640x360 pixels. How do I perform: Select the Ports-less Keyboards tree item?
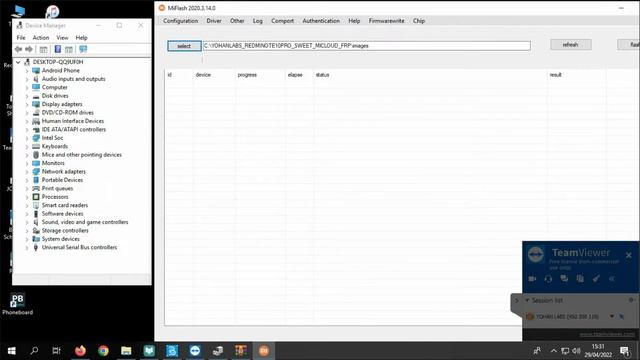(x=55, y=147)
